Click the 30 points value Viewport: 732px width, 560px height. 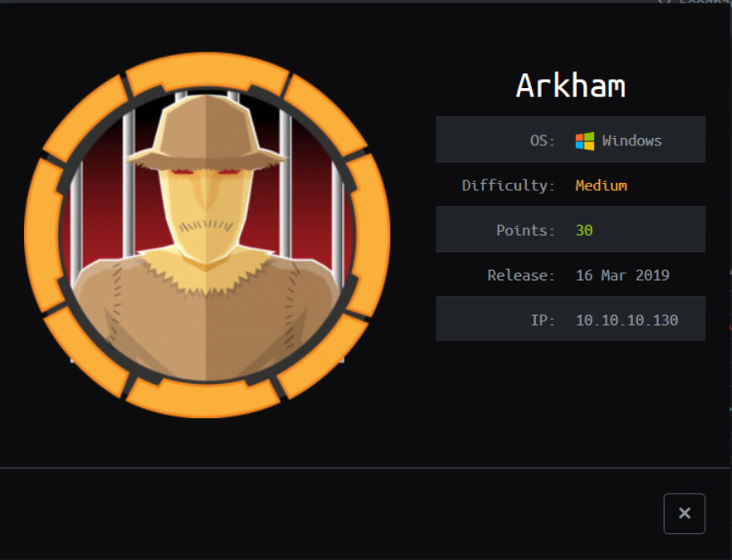[x=584, y=230]
